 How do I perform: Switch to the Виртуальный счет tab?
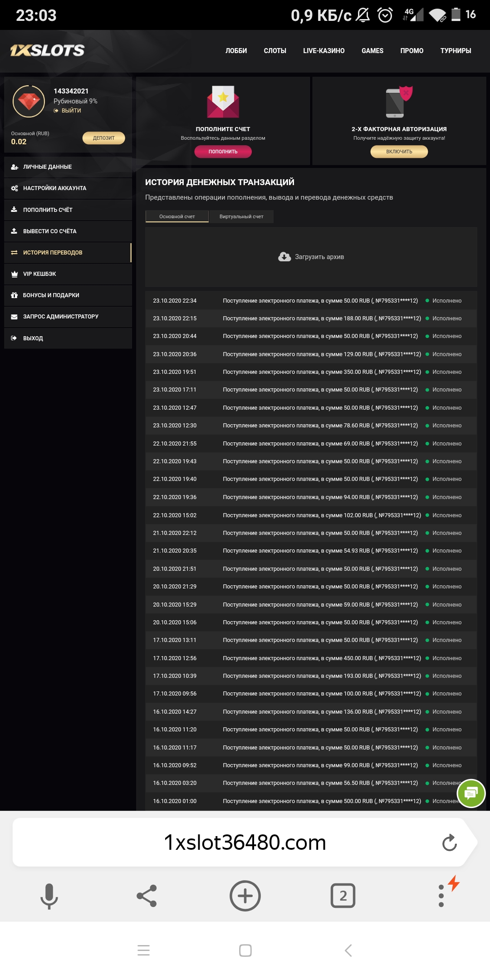point(241,216)
